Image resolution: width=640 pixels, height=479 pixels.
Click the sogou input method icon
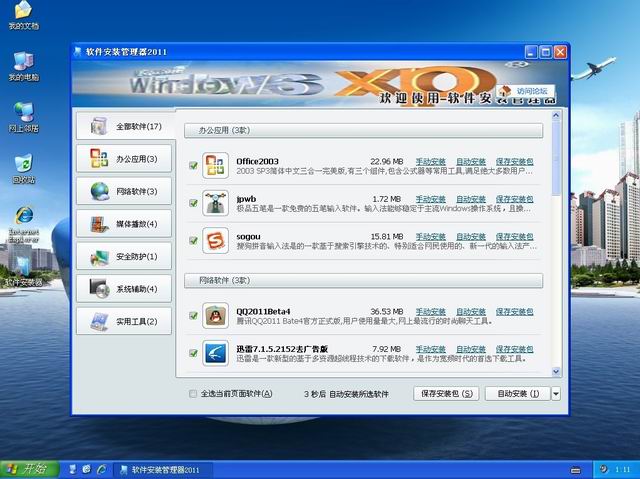click(215, 240)
